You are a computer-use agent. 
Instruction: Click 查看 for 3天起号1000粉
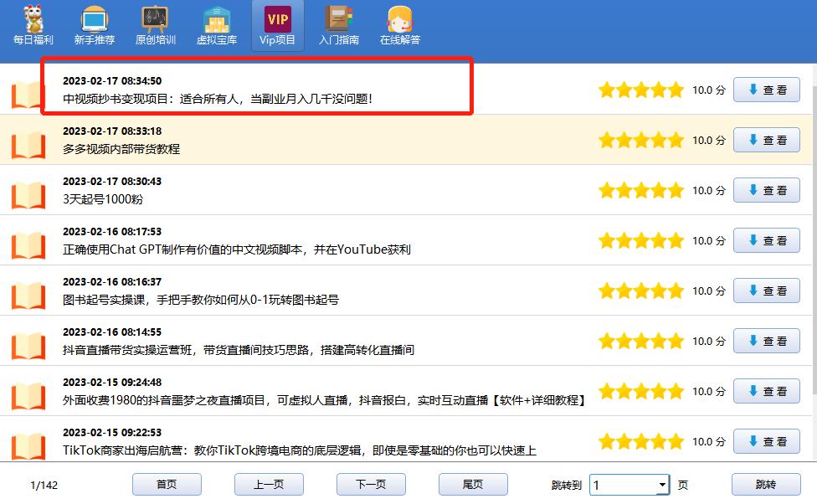click(767, 190)
